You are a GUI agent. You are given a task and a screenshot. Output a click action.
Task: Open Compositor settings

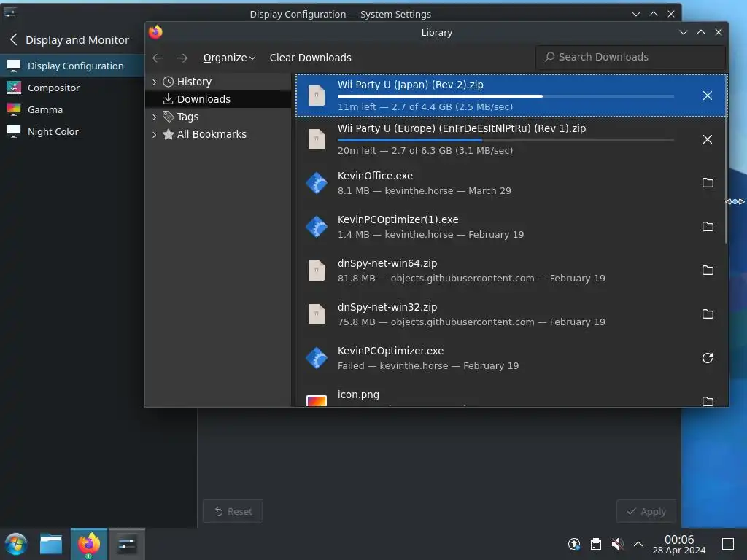tap(72, 87)
